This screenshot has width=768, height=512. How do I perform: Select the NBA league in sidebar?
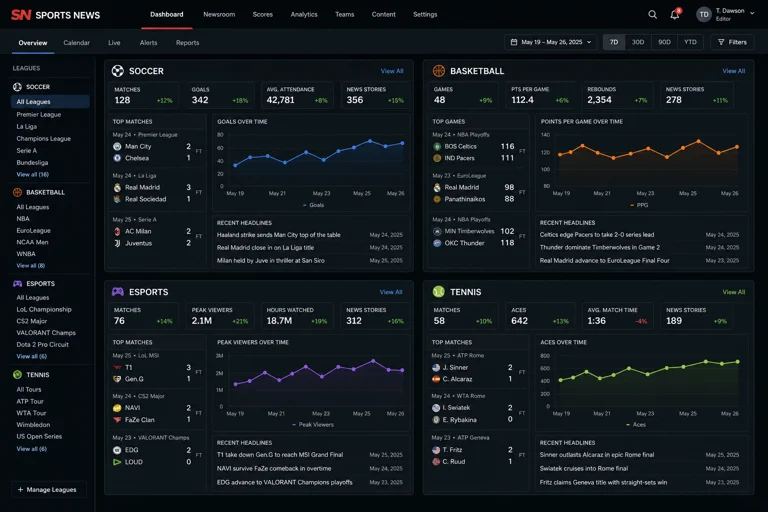click(x=23, y=219)
